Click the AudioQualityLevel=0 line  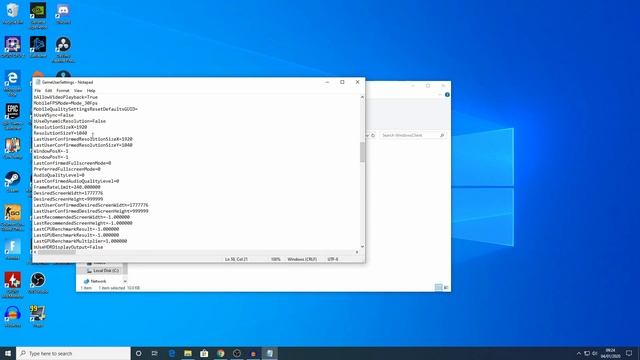59,175
